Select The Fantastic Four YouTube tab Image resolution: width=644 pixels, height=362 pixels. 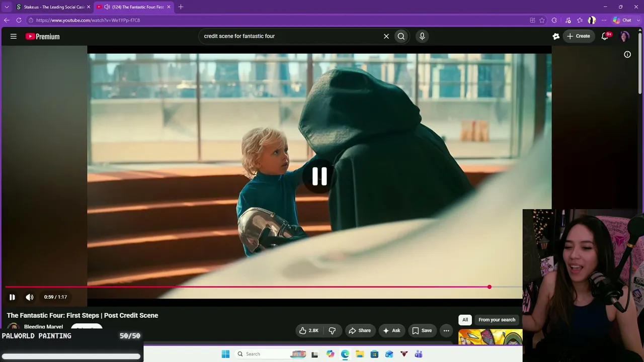[x=134, y=7]
